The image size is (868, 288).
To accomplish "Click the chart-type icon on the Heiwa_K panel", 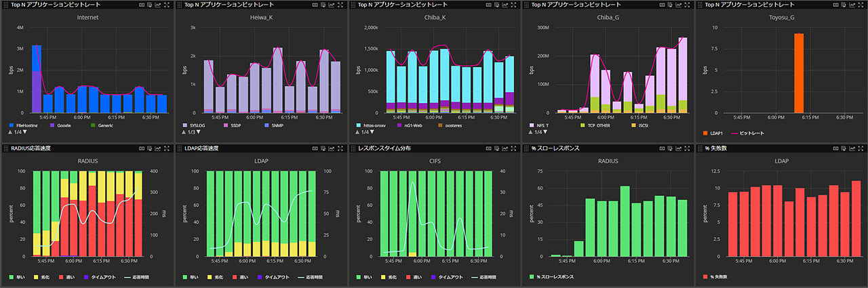I will click(x=332, y=5).
